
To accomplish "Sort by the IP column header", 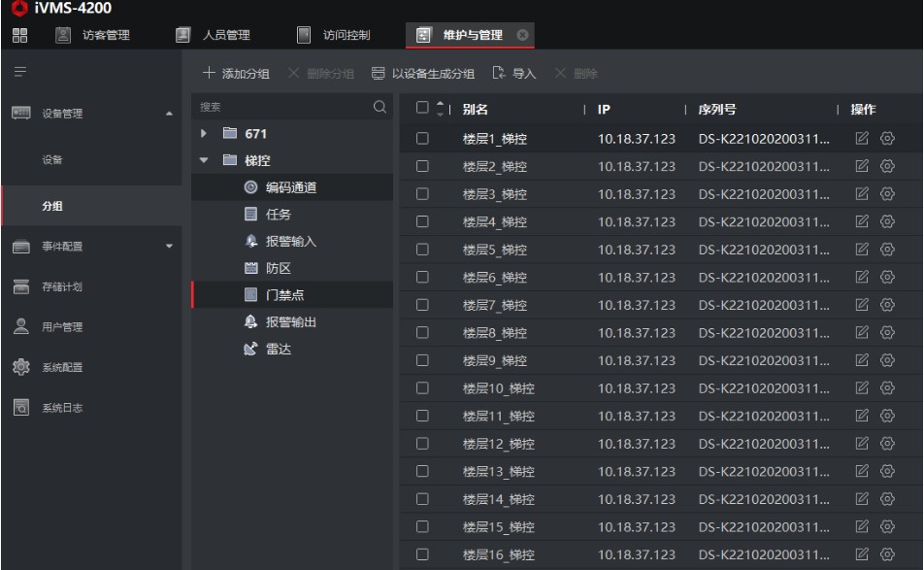I will (604, 109).
